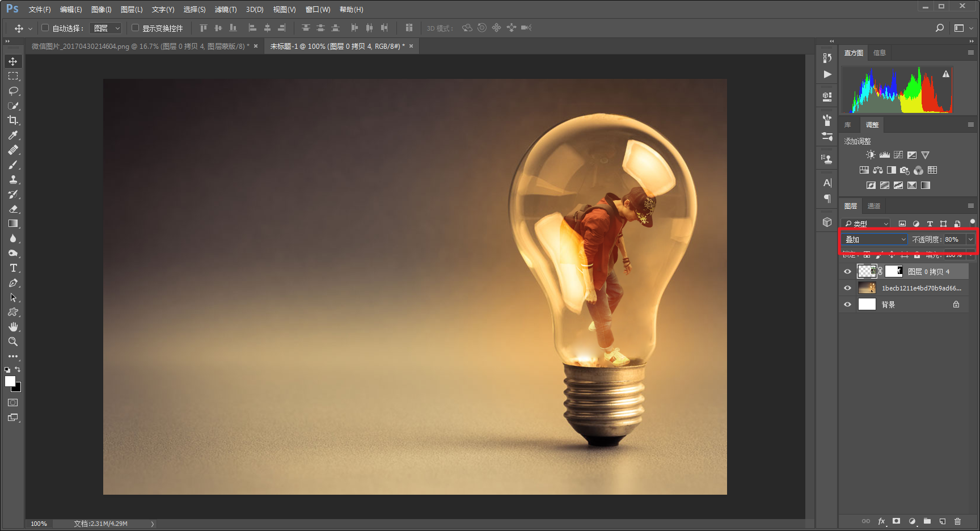
Task: Hide the 图层 0 拷贝 4 layer
Action: (848, 272)
